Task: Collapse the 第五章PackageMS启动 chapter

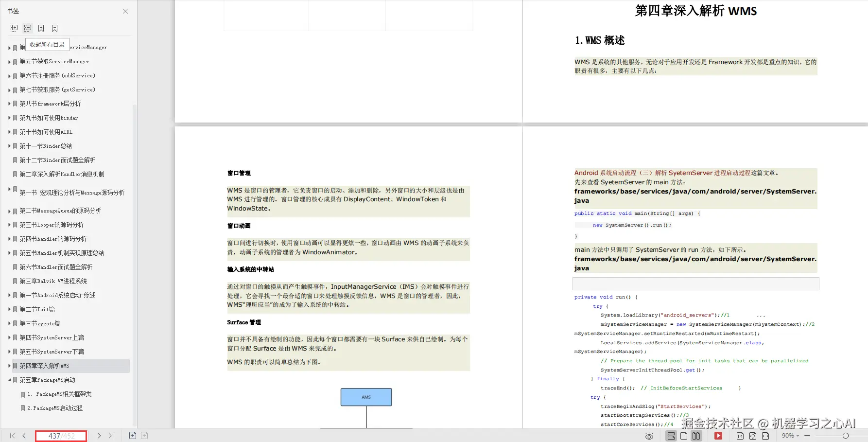Action: click(8, 380)
